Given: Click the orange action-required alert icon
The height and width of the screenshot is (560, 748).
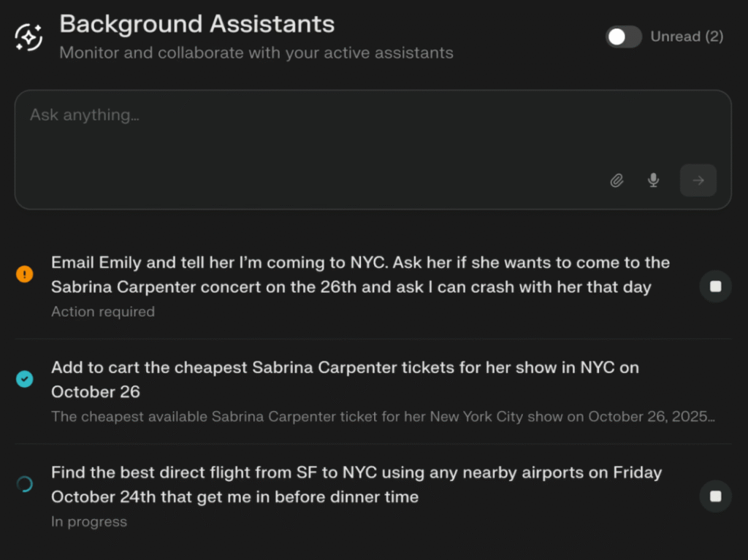Looking at the screenshot, I should [25, 275].
